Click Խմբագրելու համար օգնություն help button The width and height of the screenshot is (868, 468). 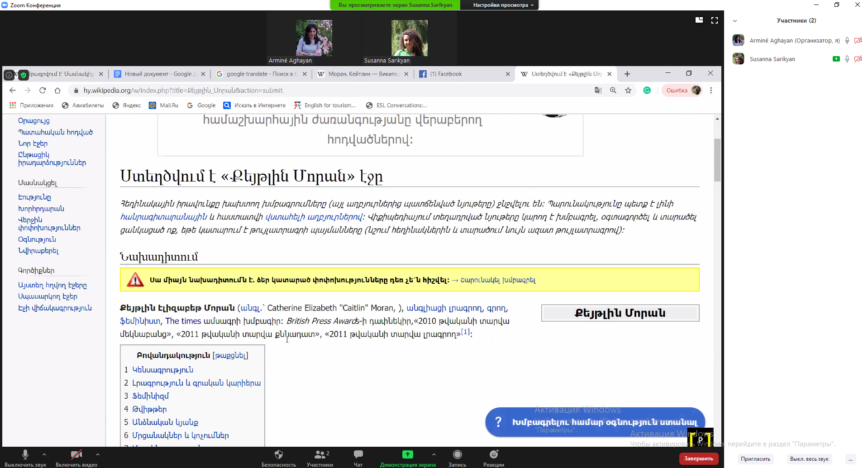click(x=595, y=422)
